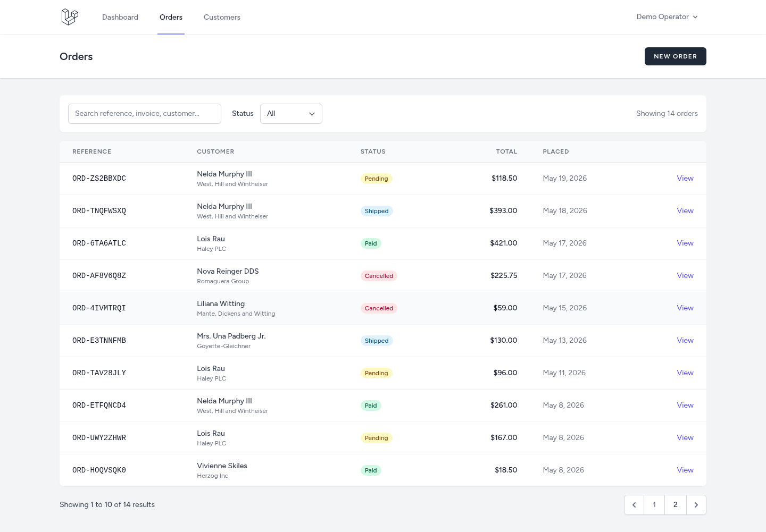View order ORD-4IVMTRQI

(x=685, y=308)
